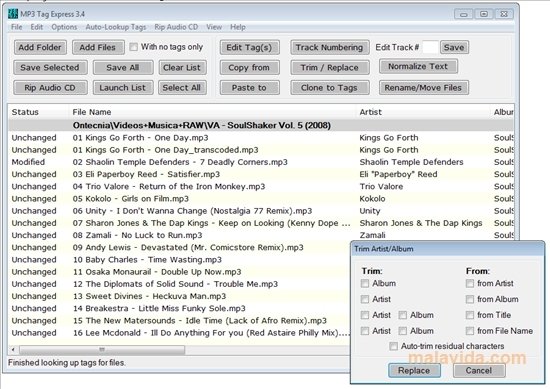Check the from Artist checkbox
The height and width of the screenshot is (389, 550).
click(x=470, y=283)
